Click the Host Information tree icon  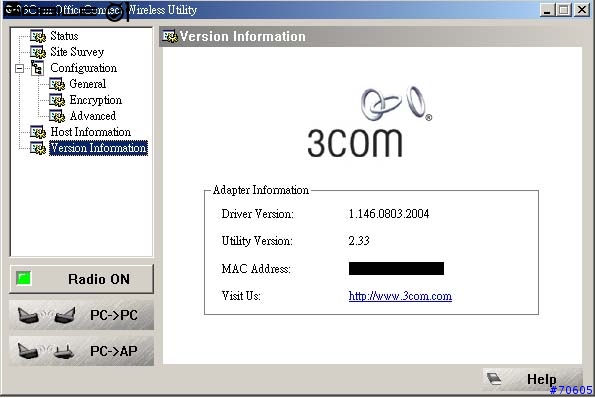38,132
